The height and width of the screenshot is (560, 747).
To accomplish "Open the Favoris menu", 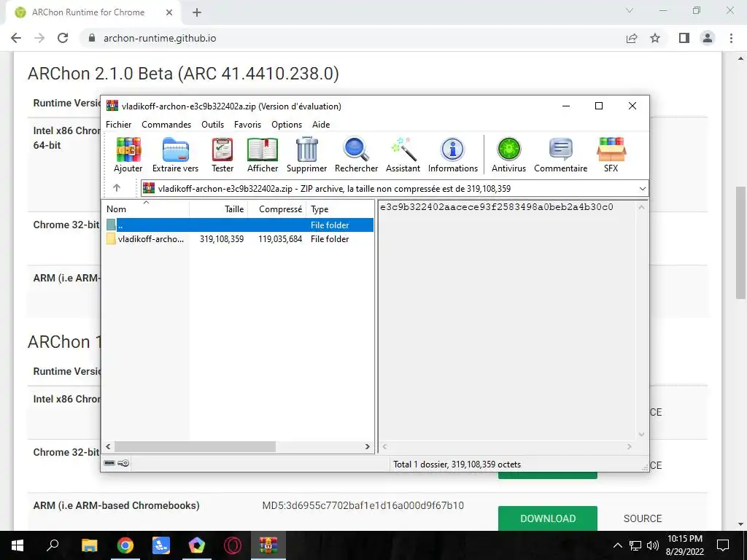I will click(247, 124).
